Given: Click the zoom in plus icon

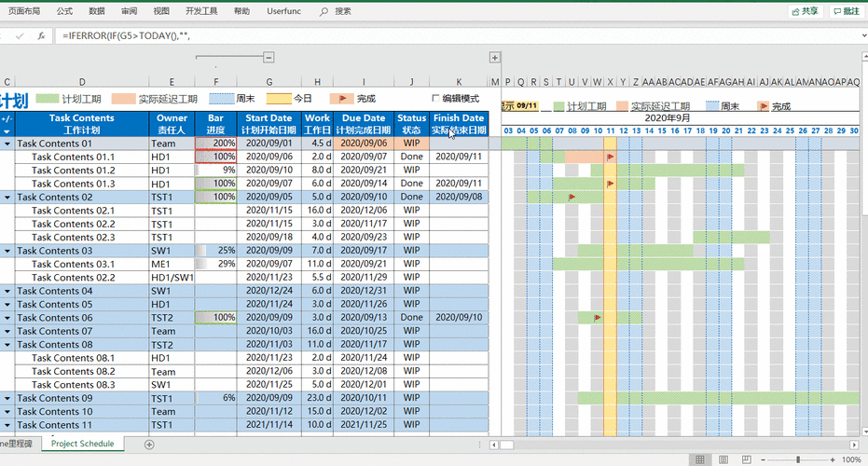Looking at the screenshot, I should click(832, 459).
